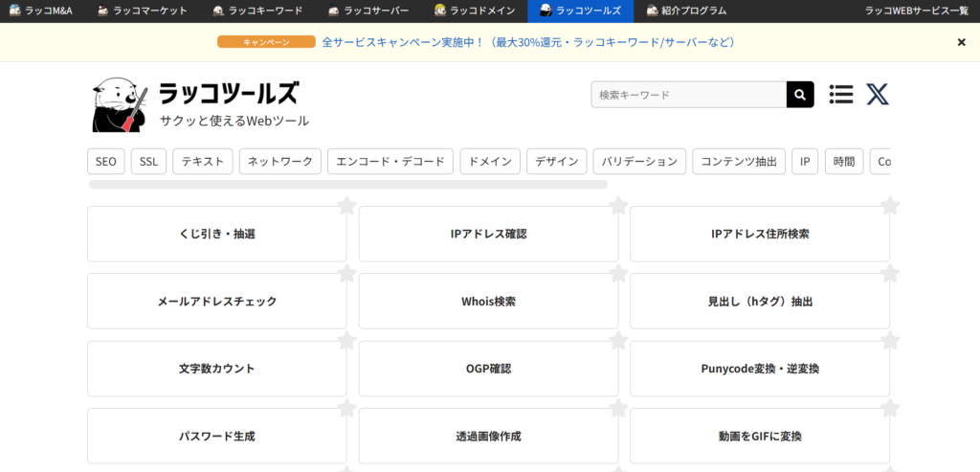Open the X (Twitter) profile icon

[x=878, y=95]
